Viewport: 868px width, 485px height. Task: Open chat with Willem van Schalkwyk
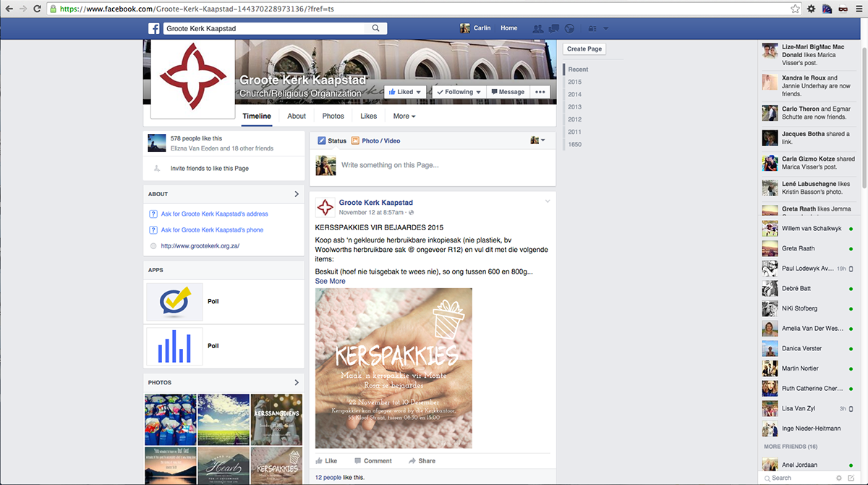click(x=809, y=229)
